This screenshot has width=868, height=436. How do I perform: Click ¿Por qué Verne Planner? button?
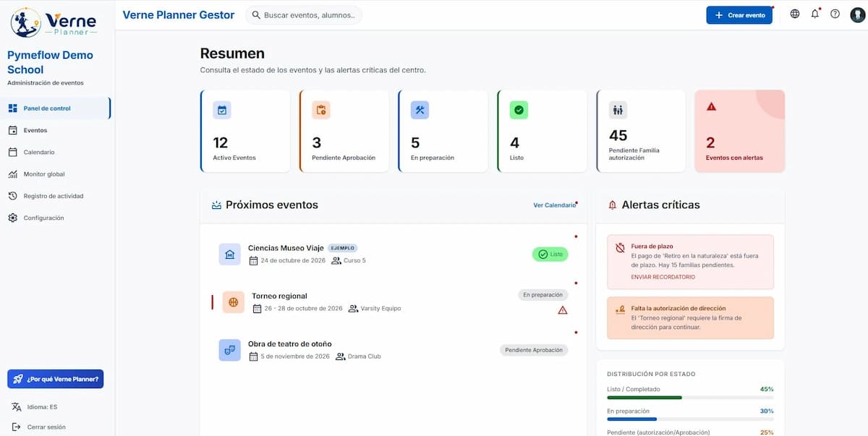(x=56, y=379)
